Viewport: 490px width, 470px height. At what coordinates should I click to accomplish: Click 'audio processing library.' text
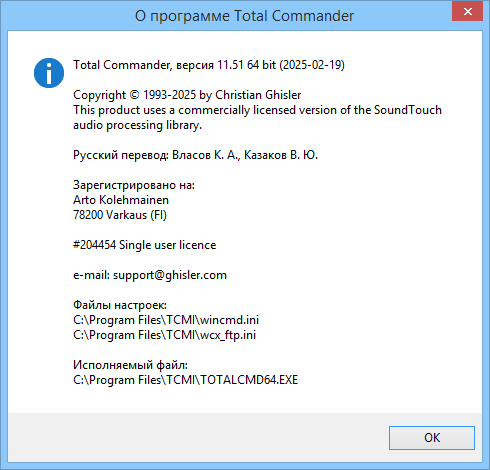click(x=137, y=125)
